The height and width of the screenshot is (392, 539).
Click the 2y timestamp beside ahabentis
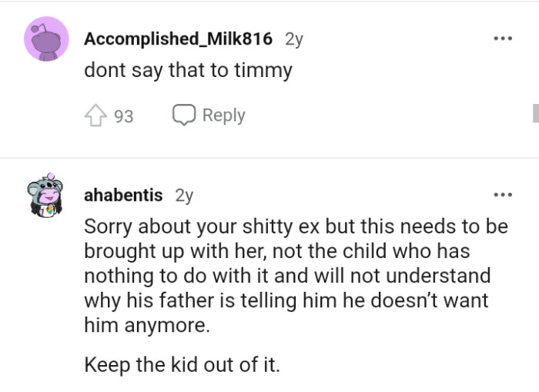click(184, 195)
